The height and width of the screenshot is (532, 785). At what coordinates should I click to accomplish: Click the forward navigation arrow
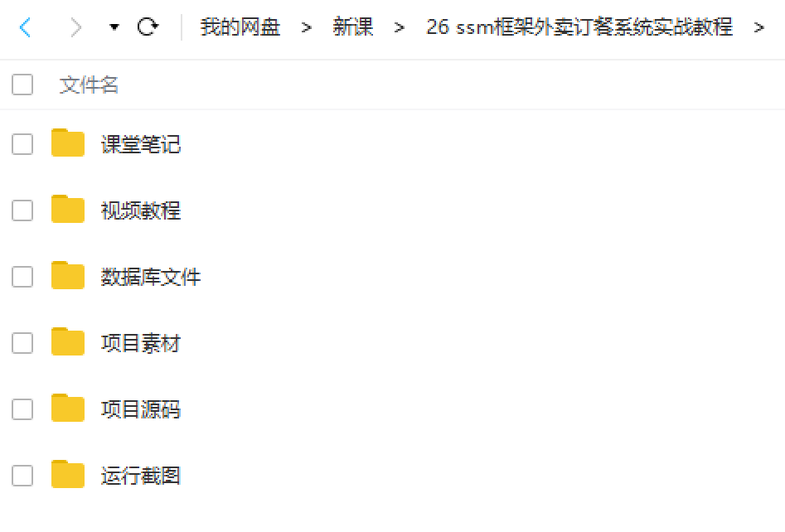point(75,27)
